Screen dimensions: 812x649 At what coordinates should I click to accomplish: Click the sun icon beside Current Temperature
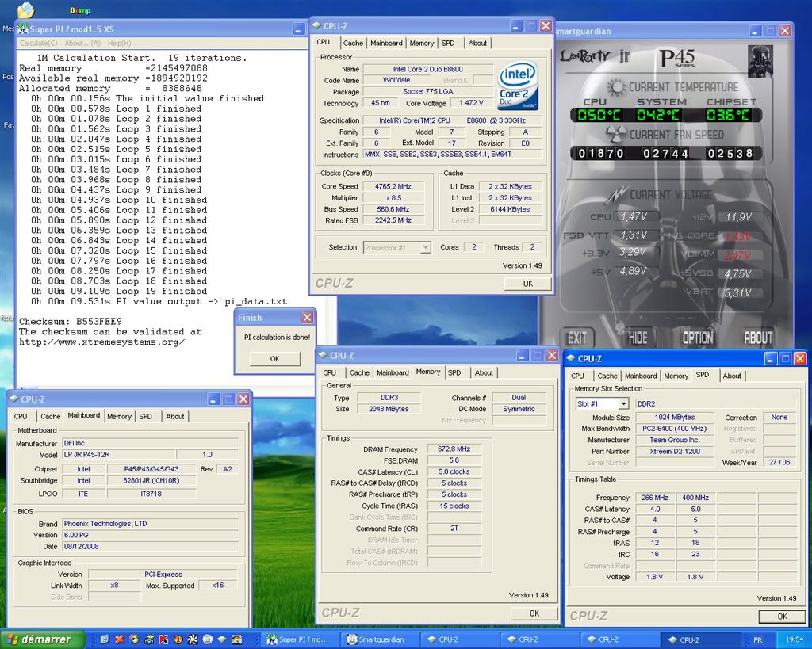(615, 86)
